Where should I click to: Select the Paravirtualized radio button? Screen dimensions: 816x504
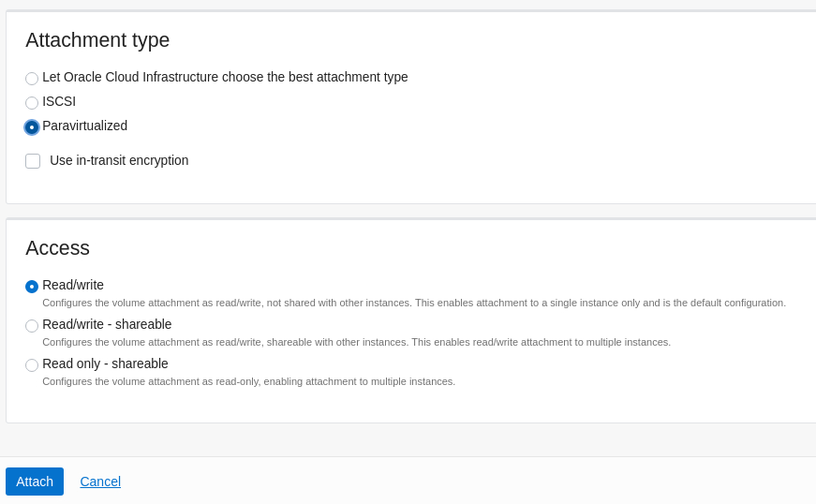32,126
